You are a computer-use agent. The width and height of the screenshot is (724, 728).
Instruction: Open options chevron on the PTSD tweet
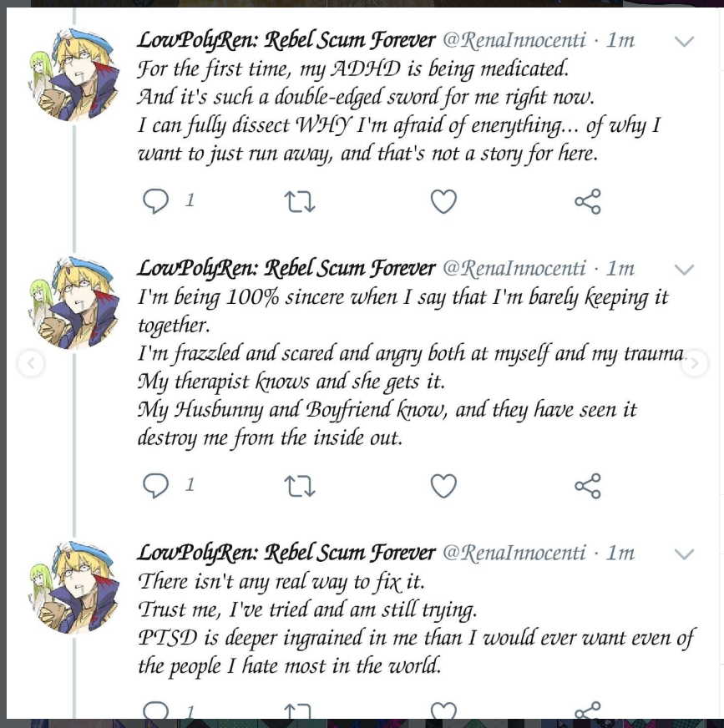point(684,554)
